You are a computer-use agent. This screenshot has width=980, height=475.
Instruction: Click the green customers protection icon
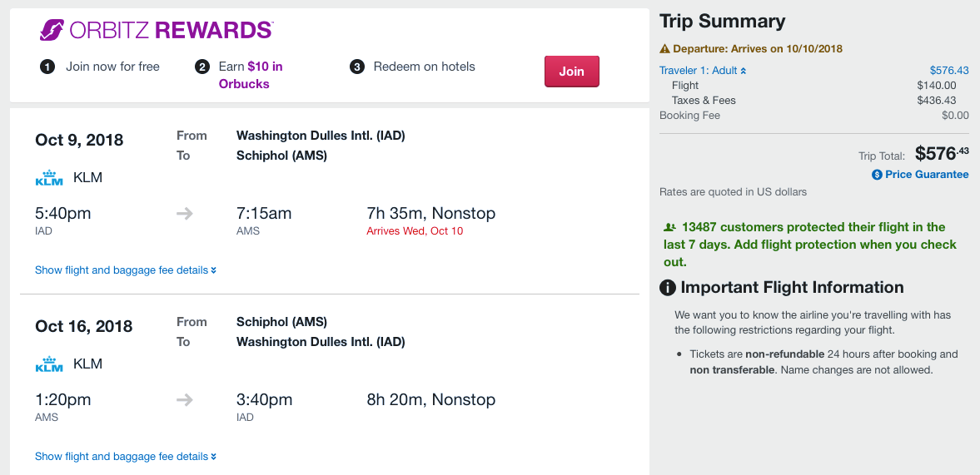(x=669, y=227)
